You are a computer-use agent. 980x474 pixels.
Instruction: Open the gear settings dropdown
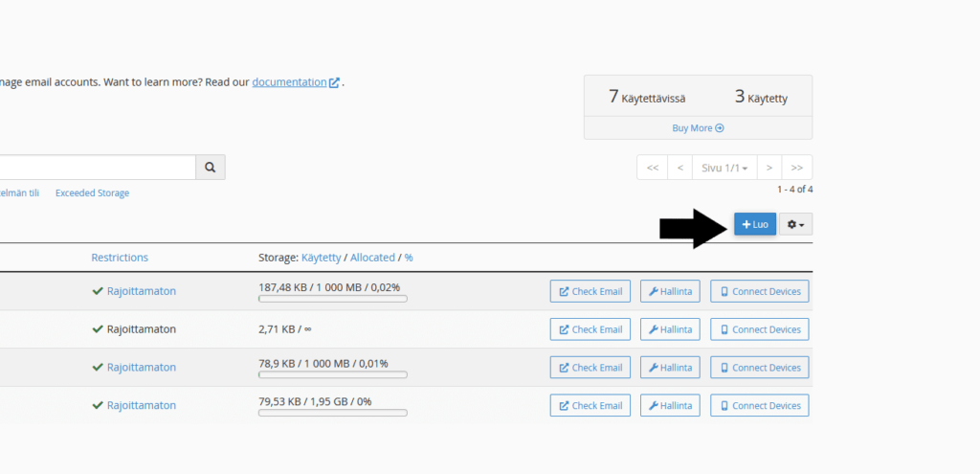795,224
